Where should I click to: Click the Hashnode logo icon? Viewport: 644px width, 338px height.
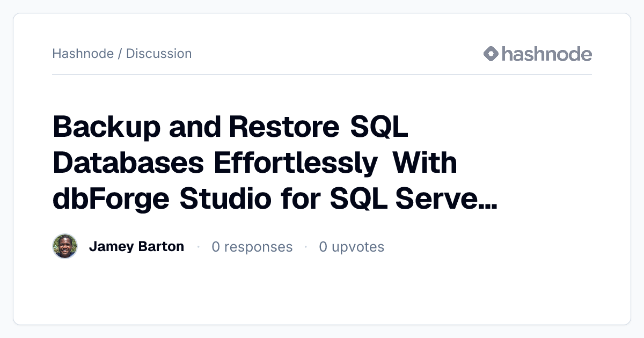(x=491, y=54)
